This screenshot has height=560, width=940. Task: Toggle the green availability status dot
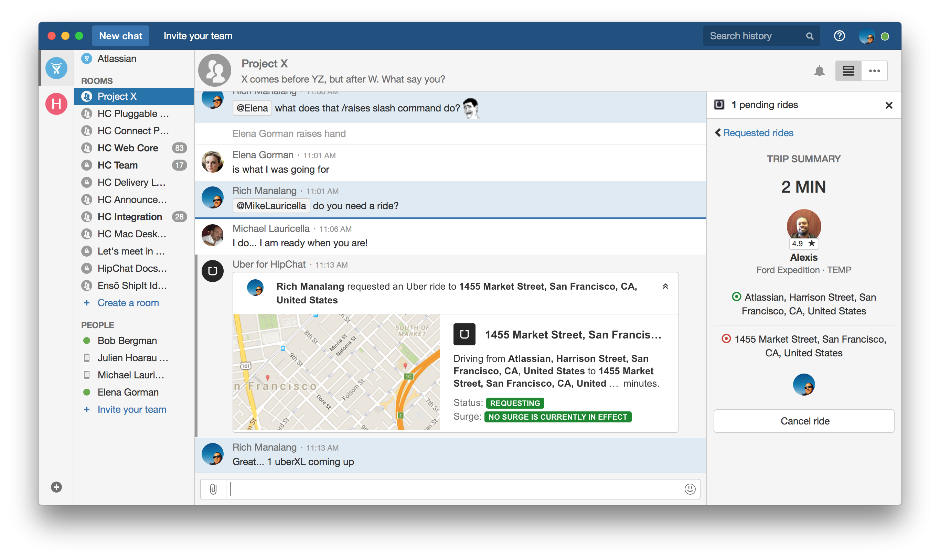885,36
